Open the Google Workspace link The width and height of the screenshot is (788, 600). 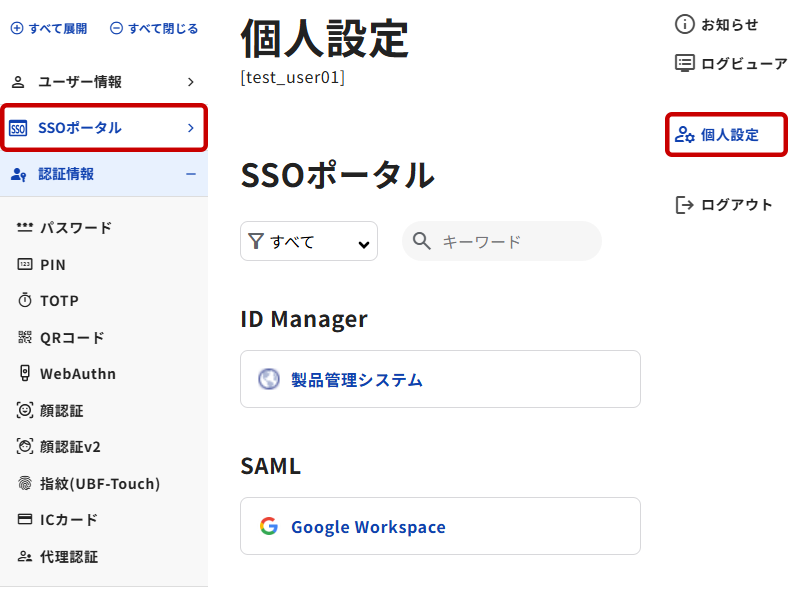tap(368, 527)
